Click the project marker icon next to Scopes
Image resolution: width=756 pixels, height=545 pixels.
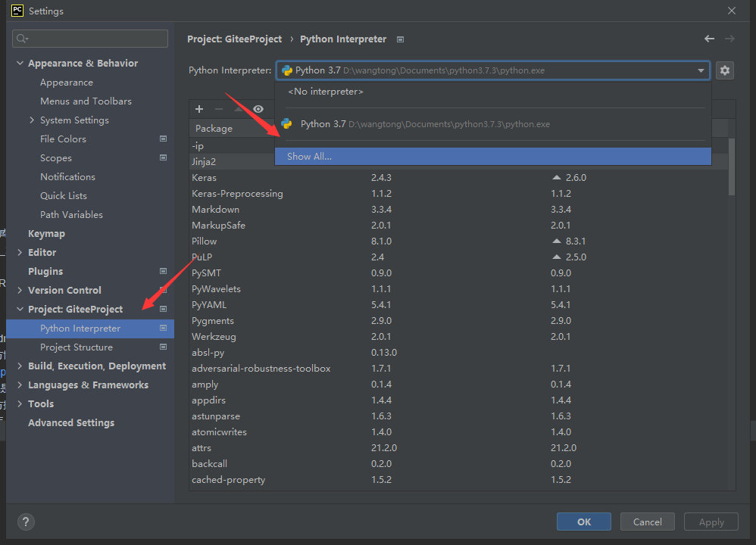tap(163, 157)
